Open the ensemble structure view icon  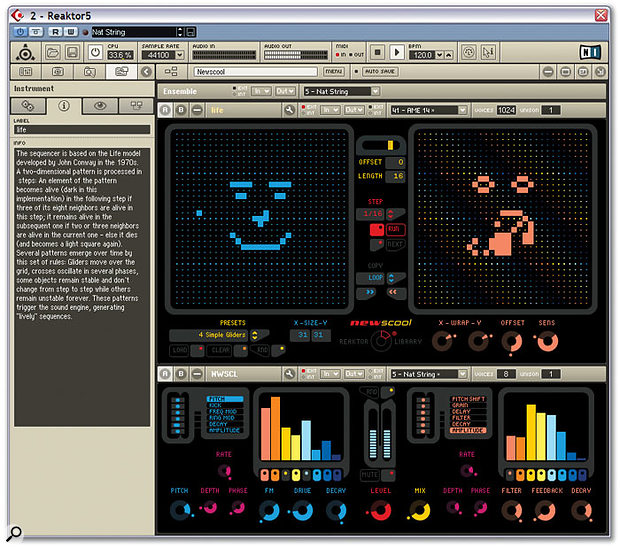point(171,72)
